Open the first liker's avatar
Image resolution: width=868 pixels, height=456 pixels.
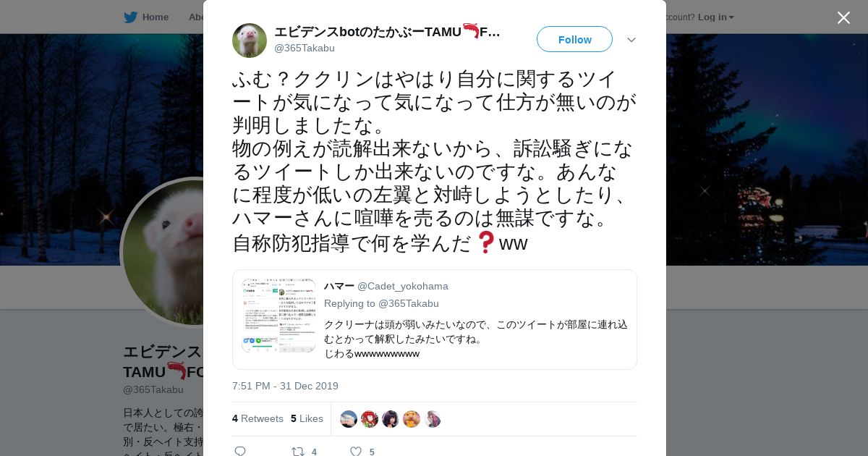[349, 419]
